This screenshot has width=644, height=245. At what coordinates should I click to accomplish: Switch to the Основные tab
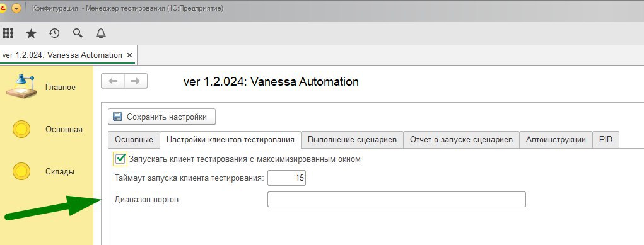click(x=134, y=140)
